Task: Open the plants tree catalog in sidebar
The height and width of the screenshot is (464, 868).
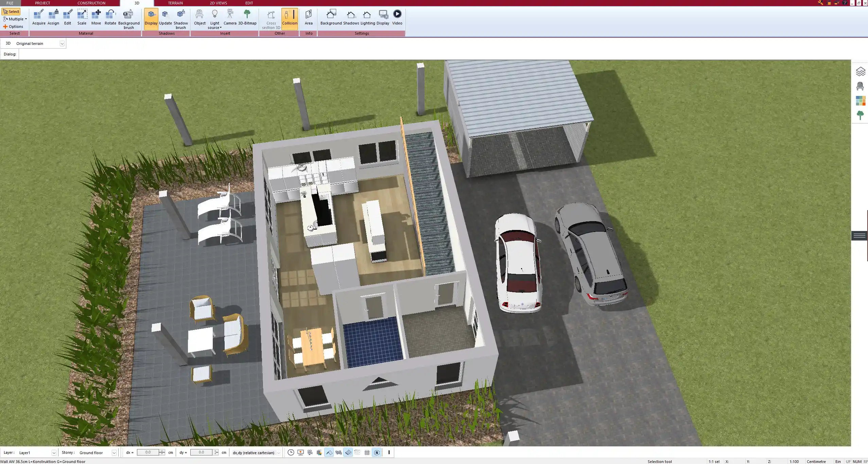Action: tap(860, 116)
